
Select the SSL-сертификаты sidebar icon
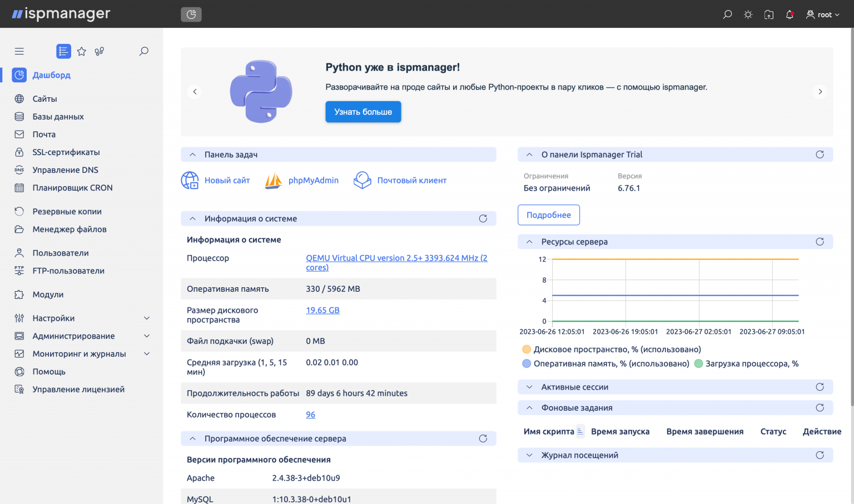pyautogui.click(x=19, y=152)
